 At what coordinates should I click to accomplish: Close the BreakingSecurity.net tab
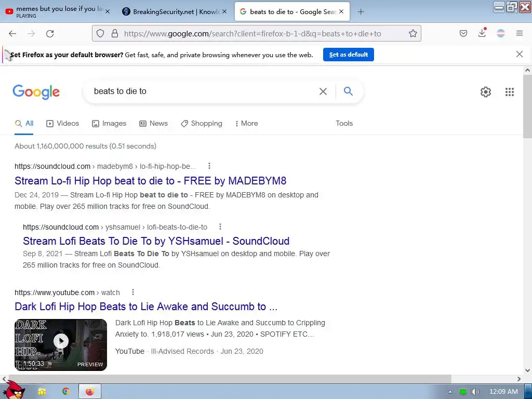[x=224, y=11]
